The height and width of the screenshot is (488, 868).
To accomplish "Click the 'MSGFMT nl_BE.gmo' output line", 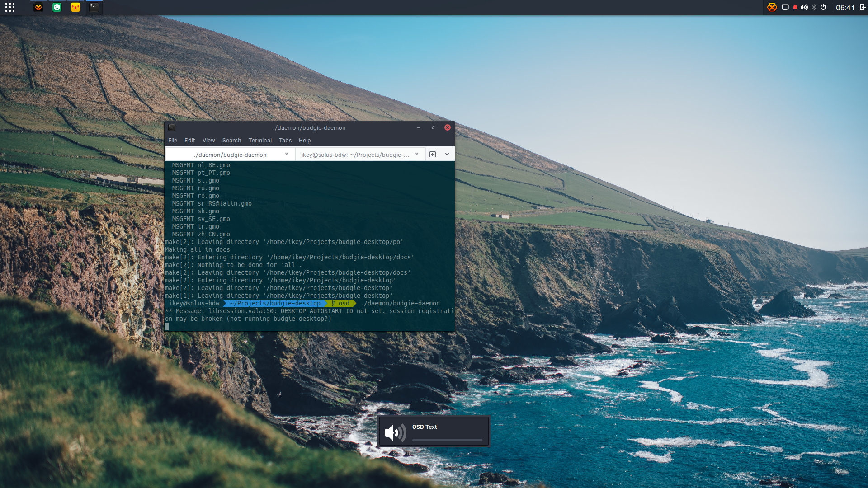I will (201, 165).
